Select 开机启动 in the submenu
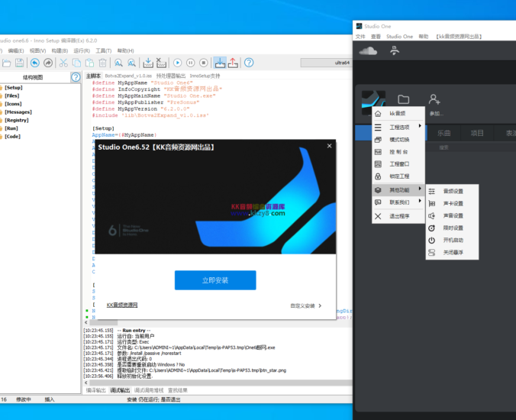Screen dimensions: 516x420 click(452, 240)
